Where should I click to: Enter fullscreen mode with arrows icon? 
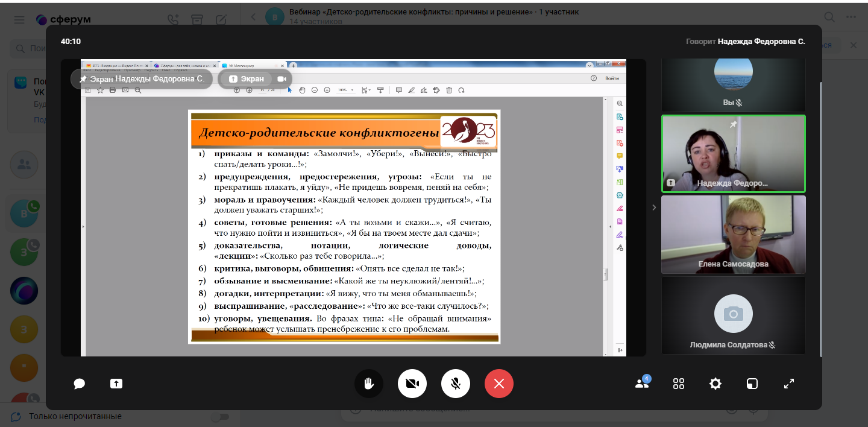(x=789, y=384)
